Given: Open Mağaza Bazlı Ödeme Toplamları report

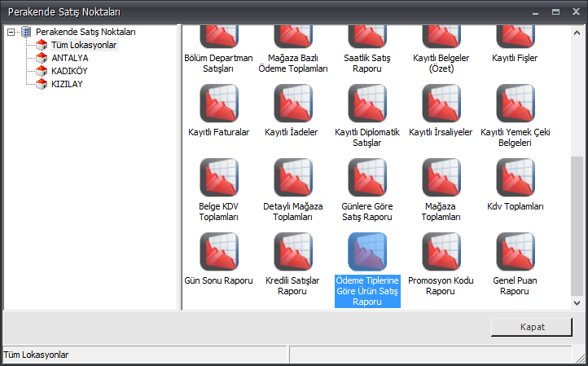Looking at the screenshot, I should point(293,37).
